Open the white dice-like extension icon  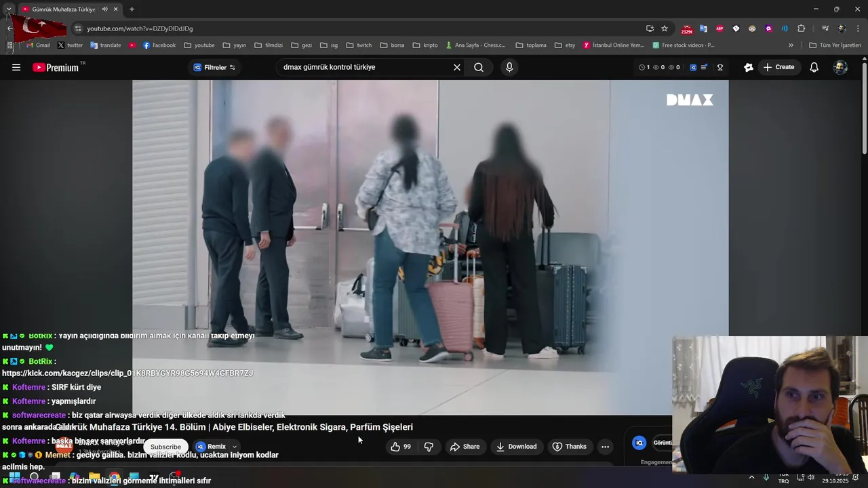click(736, 28)
